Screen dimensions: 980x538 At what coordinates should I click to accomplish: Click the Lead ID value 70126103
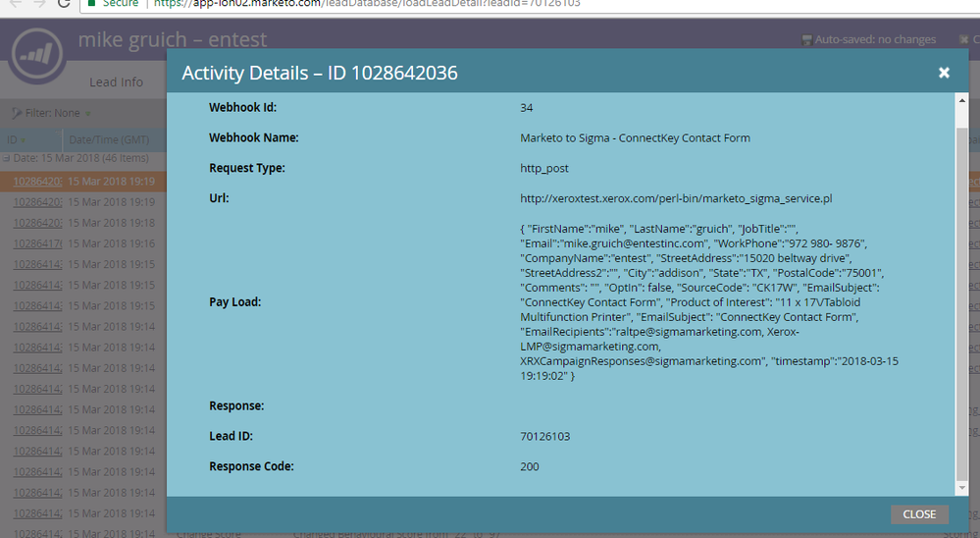[x=545, y=436]
